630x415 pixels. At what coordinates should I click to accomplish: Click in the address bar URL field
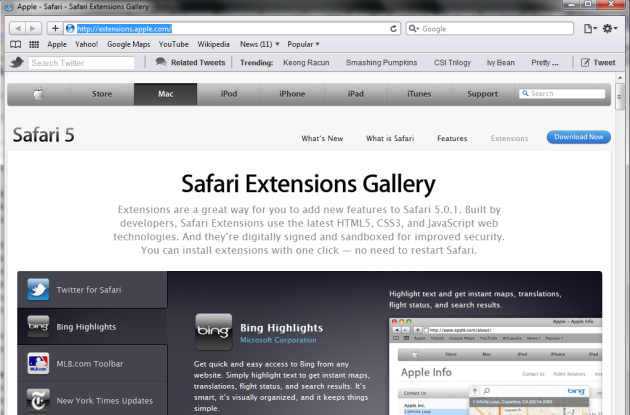(232, 29)
